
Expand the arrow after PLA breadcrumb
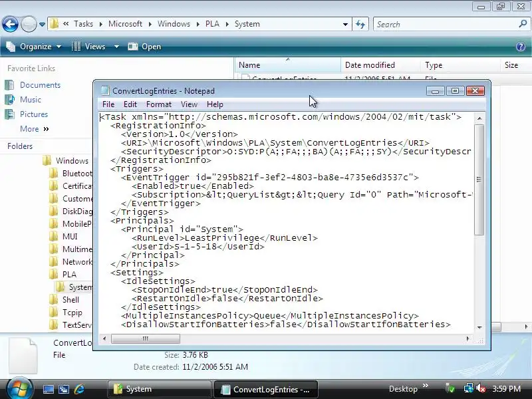(227, 24)
